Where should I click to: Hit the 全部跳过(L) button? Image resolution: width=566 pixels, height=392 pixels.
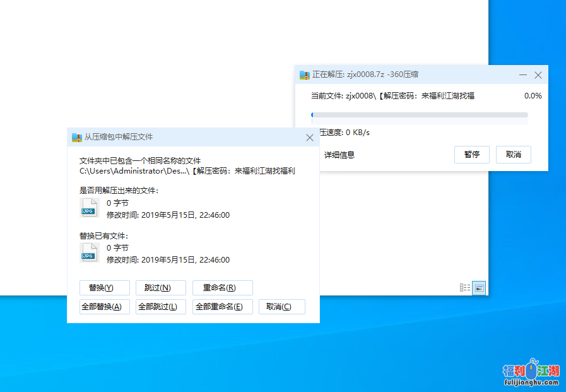tap(160, 307)
